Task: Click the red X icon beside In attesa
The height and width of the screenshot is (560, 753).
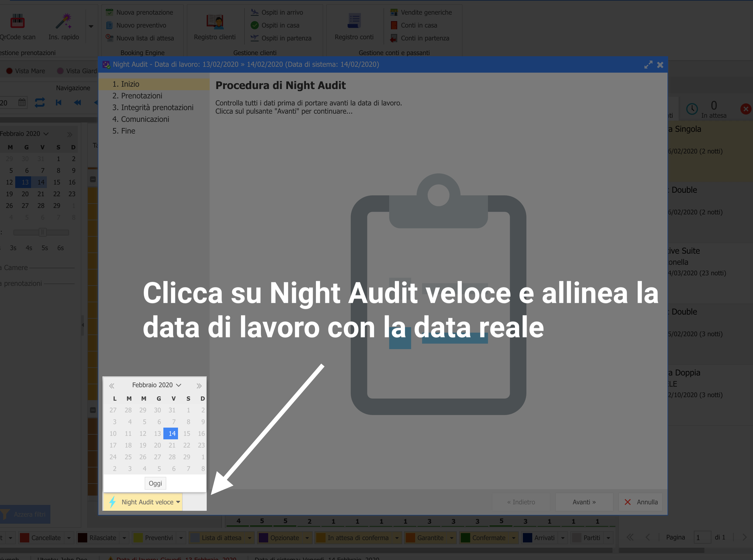Action: pos(746,109)
